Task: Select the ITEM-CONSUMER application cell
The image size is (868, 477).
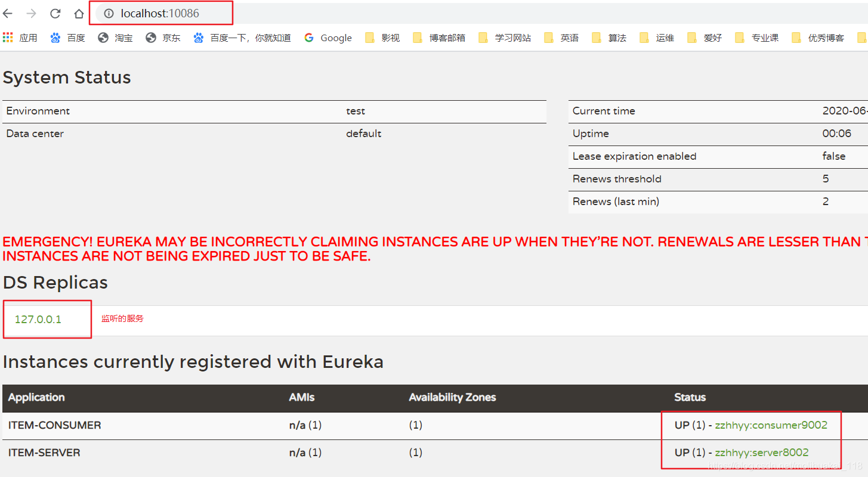Action: [55, 425]
